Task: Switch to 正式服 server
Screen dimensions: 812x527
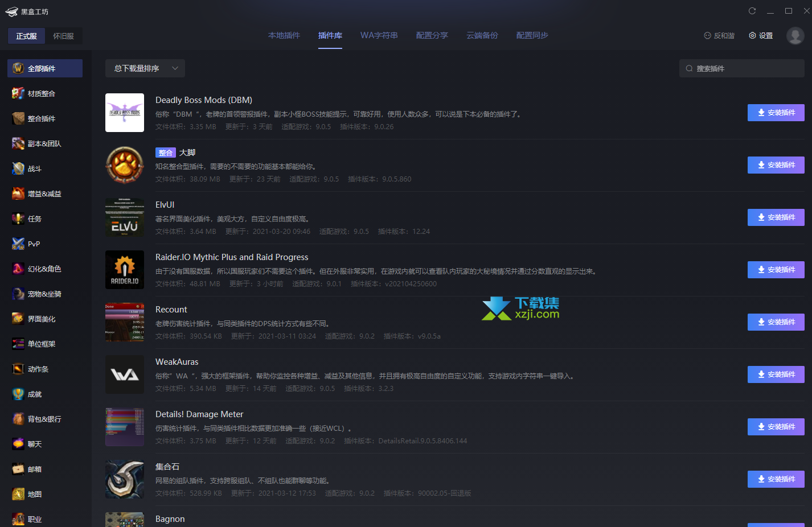Action: pos(27,36)
